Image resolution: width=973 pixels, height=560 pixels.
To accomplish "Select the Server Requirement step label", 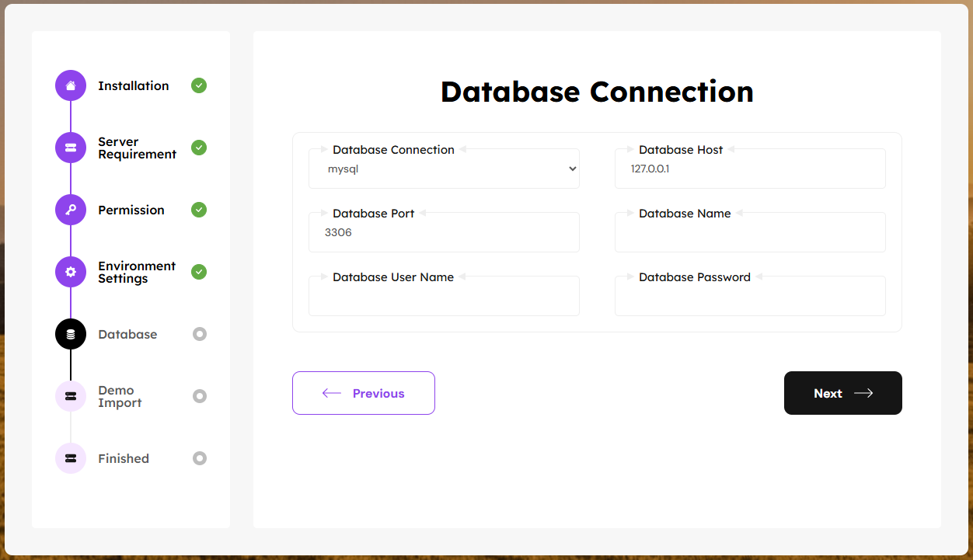I will coord(137,148).
